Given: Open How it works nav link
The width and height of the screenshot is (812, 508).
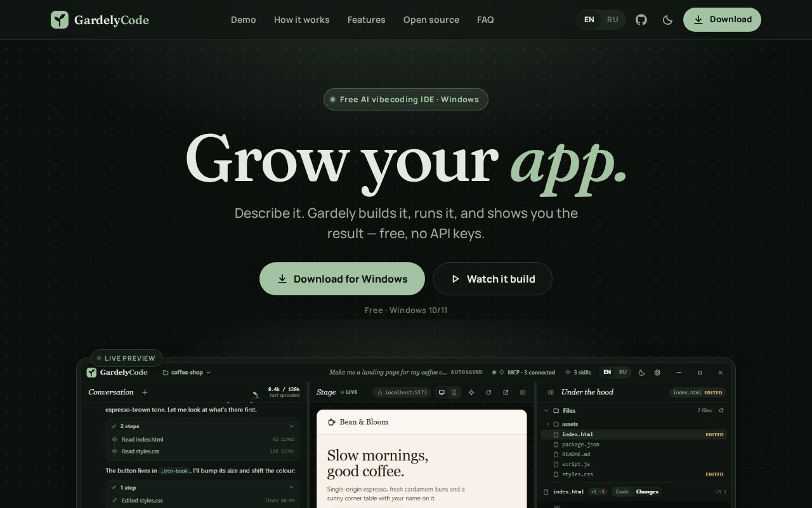Looking at the screenshot, I should [x=302, y=20].
